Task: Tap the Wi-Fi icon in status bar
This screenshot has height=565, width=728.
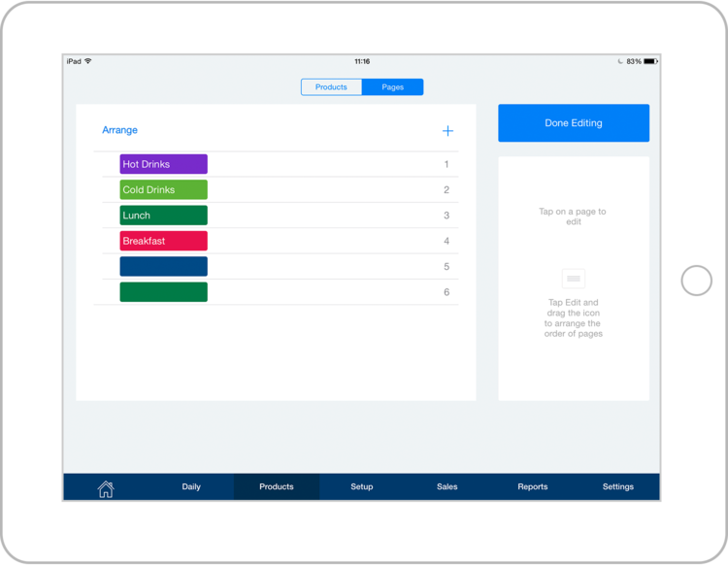Action: 87,61
